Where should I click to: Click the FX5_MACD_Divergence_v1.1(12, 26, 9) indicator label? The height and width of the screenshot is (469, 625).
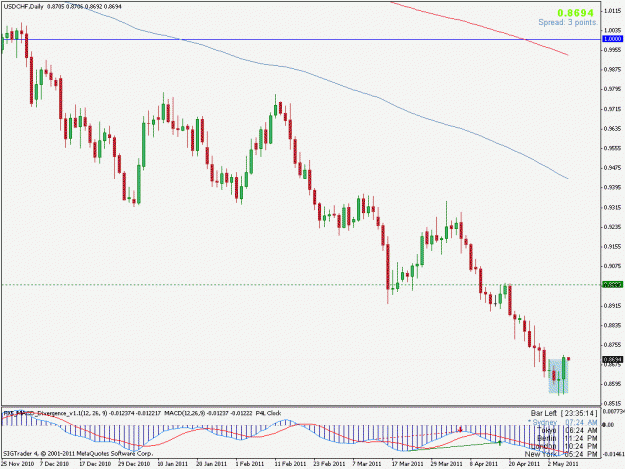pyautogui.click(x=56, y=413)
